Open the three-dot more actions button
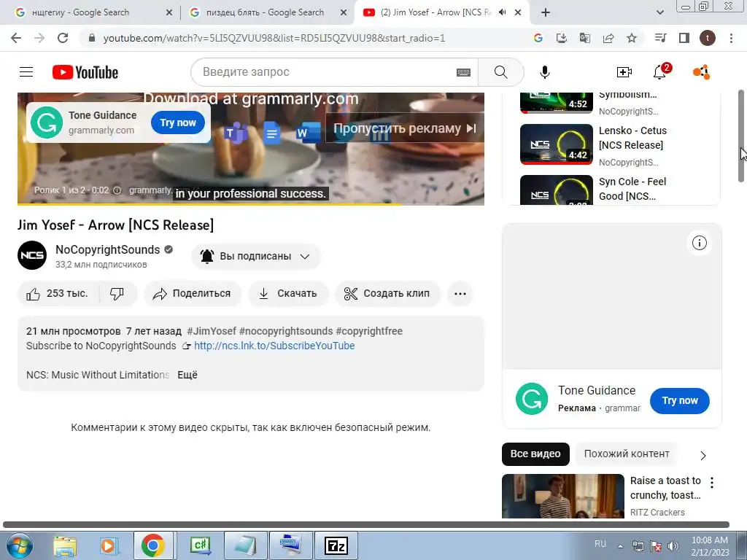Screen dimensions: 747x560 [460, 294]
